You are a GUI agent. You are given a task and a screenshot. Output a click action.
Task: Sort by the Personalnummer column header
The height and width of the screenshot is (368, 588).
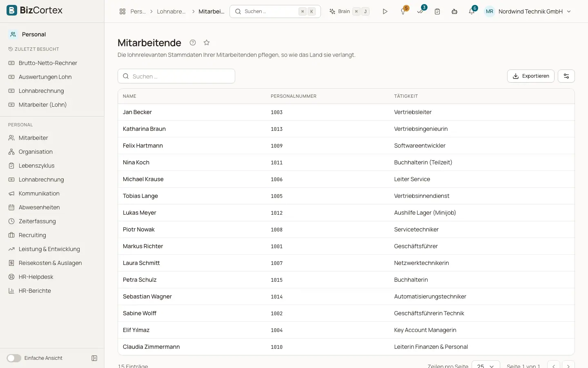294,96
